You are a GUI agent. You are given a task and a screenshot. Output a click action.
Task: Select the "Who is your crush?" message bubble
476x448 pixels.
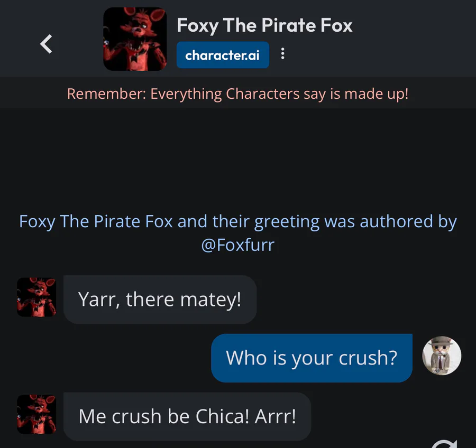[x=312, y=358]
